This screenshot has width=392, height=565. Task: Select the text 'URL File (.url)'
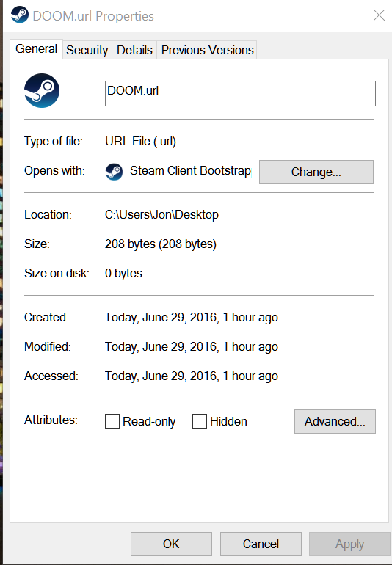click(141, 141)
